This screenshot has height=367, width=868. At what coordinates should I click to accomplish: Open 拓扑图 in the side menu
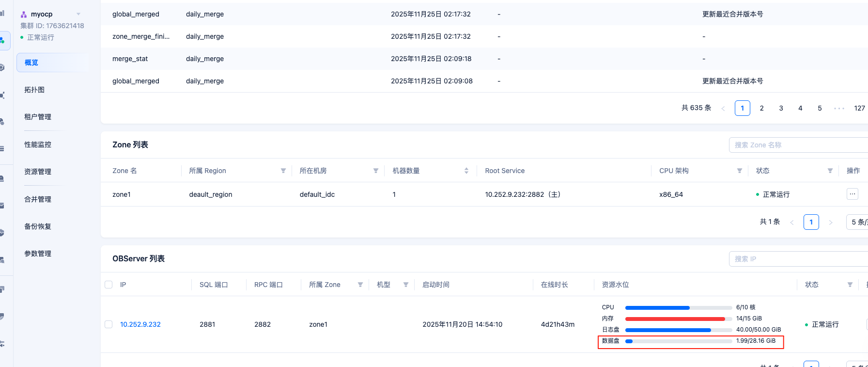34,90
